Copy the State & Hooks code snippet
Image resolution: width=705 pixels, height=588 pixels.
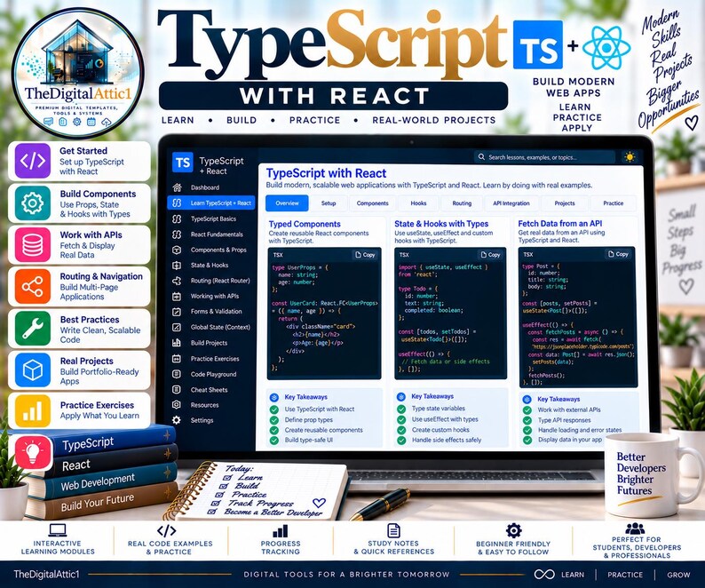[490, 255]
